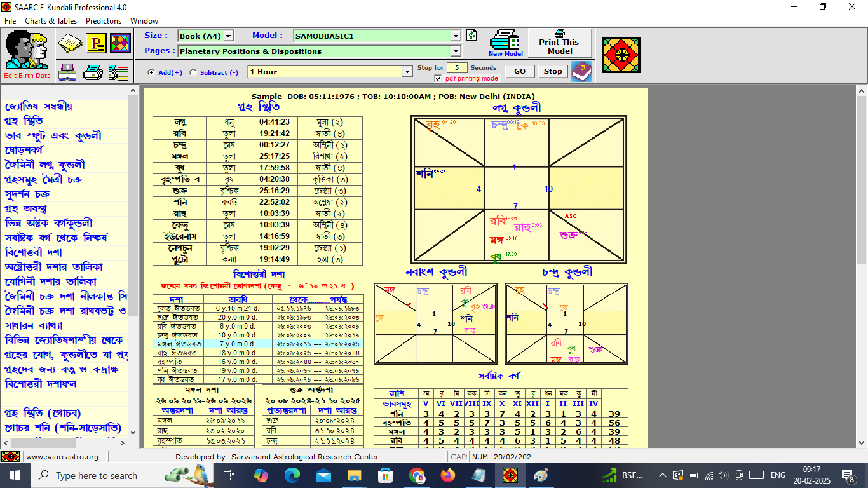Open the Model dropdown showing SAMODBASIC1
This screenshot has width=868, height=488.
click(456, 36)
